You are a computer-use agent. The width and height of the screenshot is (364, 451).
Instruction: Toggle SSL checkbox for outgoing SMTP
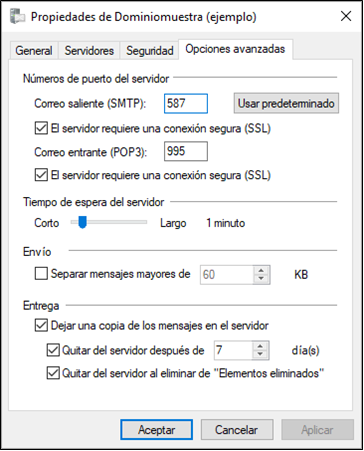coord(41,128)
